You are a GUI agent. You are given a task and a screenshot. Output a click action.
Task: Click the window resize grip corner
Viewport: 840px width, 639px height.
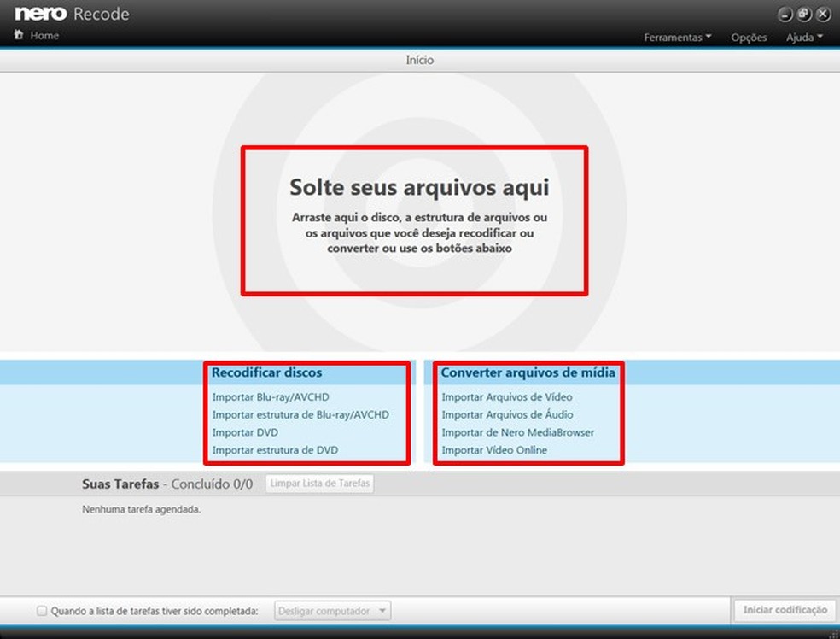pyautogui.click(x=832, y=634)
